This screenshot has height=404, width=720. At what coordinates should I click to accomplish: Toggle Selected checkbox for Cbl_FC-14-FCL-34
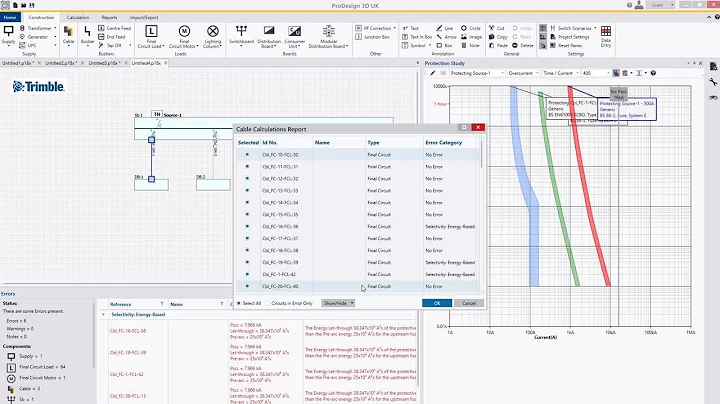(248, 202)
